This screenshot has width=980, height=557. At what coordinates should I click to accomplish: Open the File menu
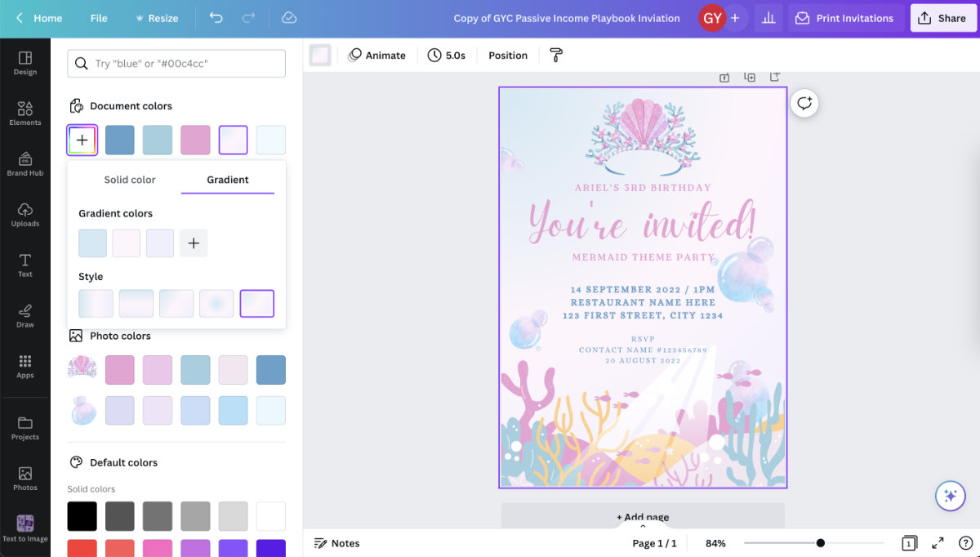point(99,18)
